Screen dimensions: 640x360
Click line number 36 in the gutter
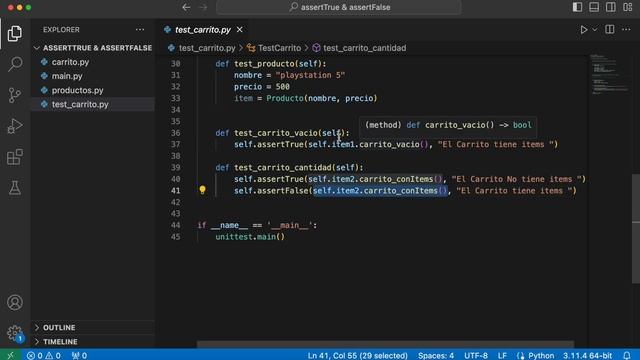(176, 133)
